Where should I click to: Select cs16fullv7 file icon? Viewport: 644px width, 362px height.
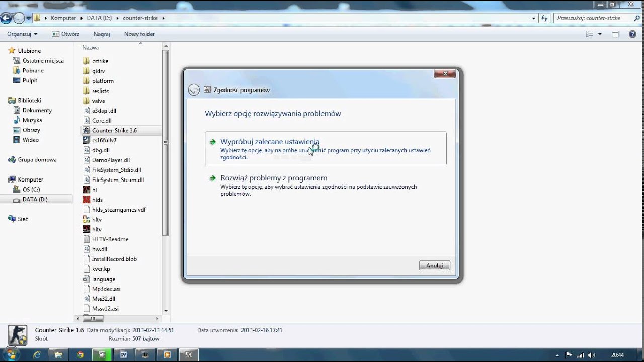click(x=86, y=140)
